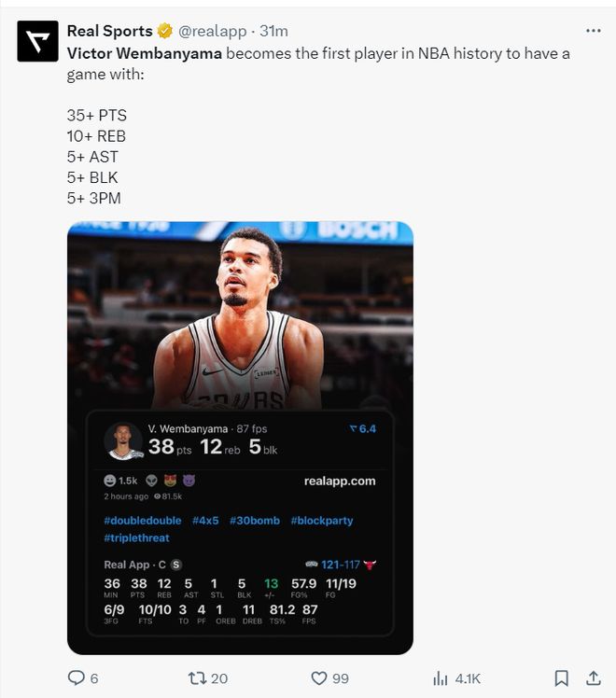The width and height of the screenshot is (616, 698).
Task: Open the Wembanyama stat card image
Action: pyautogui.click(x=241, y=438)
